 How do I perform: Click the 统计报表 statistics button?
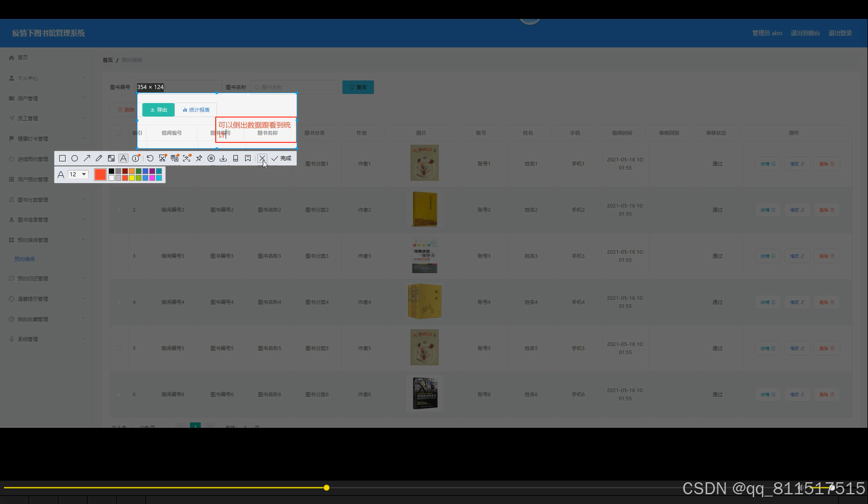[196, 110]
